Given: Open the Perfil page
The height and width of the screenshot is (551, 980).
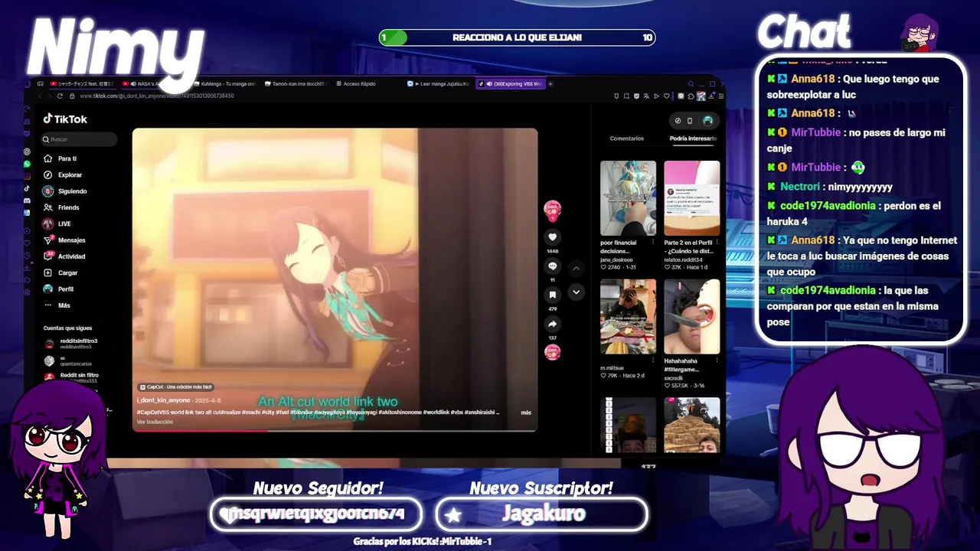Looking at the screenshot, I should pos(59,289).
